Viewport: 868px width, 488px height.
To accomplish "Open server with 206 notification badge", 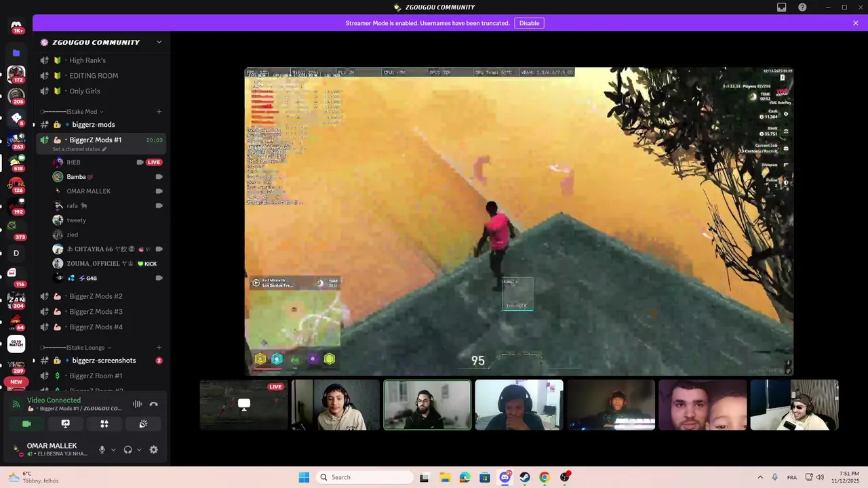I will 16,96.
